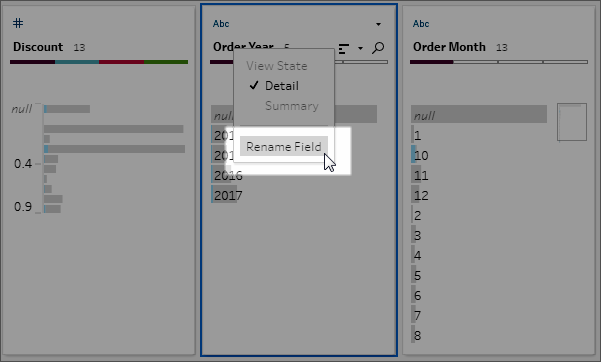This screenshot has width=601, height=362.
Task: Choose Rename Field from the menu
Action: pyautogui.click(x=284, y=146)
